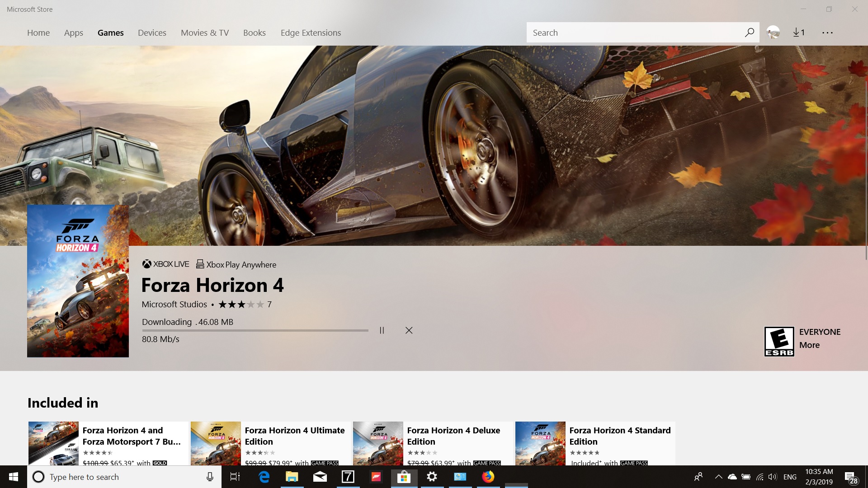Pause the Forza Horizon 4 download
The width and height of the screenshot is (868, 488).
click(x=382, y=330)
